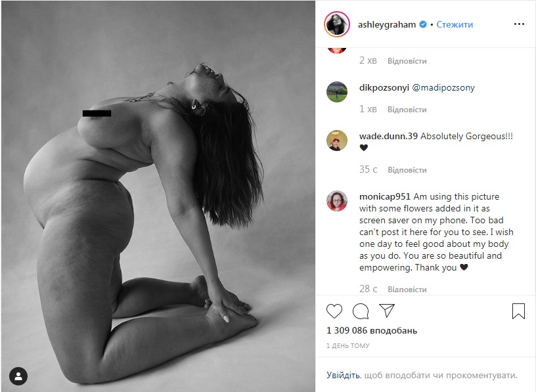The width and height of the screenshot is (536, 392).
Task: Open monicap951's avatar picture
Action: click(x=337, y=200)
